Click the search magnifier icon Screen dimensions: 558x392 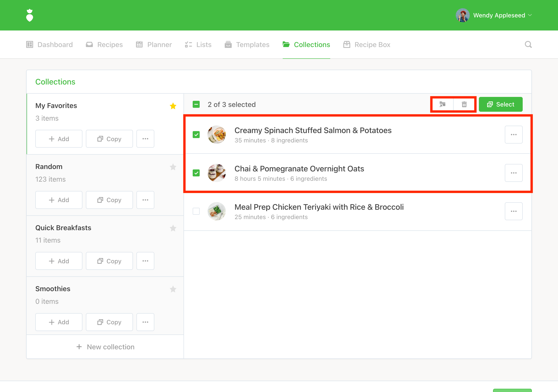[528, 44]
